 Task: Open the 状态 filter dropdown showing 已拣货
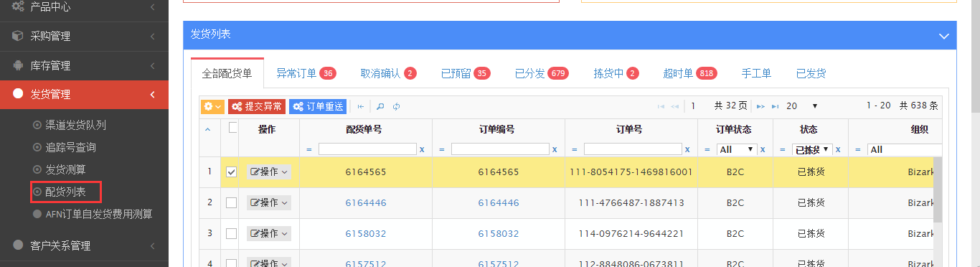(812, 149)
